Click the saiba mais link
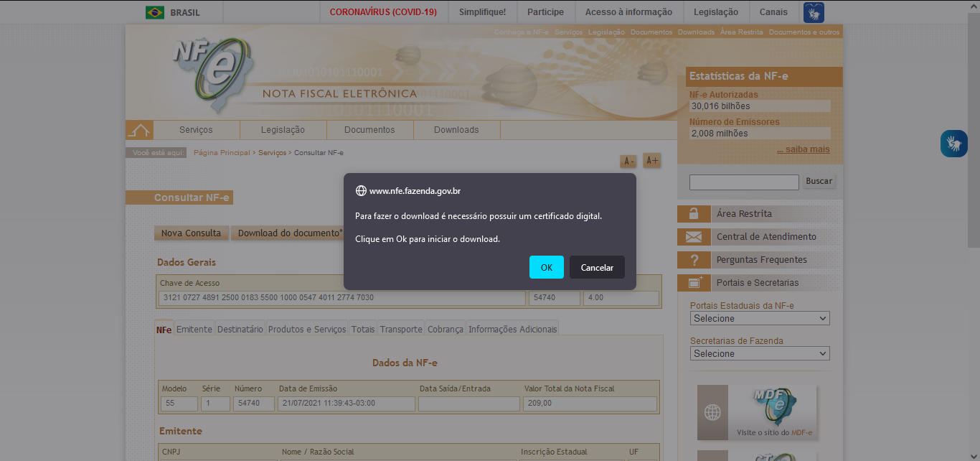This screenshot has width=980, height=461. pos(803,149)
